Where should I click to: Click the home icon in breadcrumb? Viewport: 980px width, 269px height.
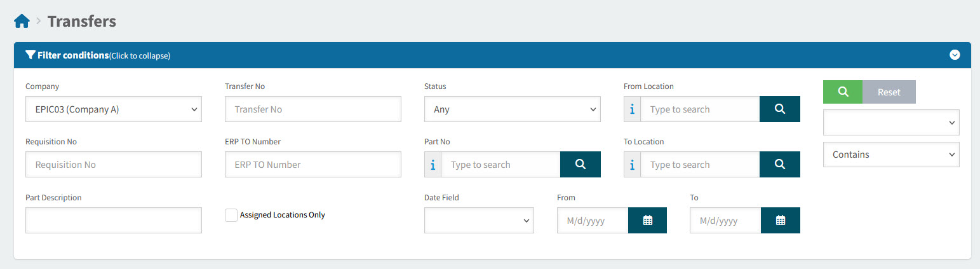pyautogui.click(x=22, y=22)
